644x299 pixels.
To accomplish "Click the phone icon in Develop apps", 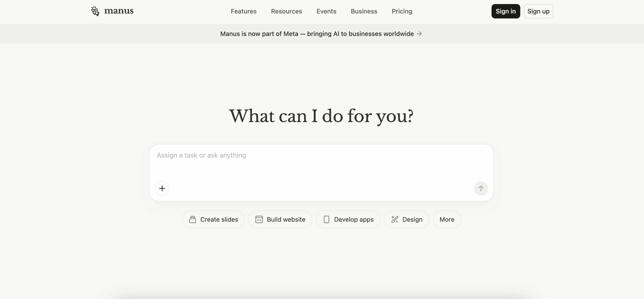I will pos(326,220).
